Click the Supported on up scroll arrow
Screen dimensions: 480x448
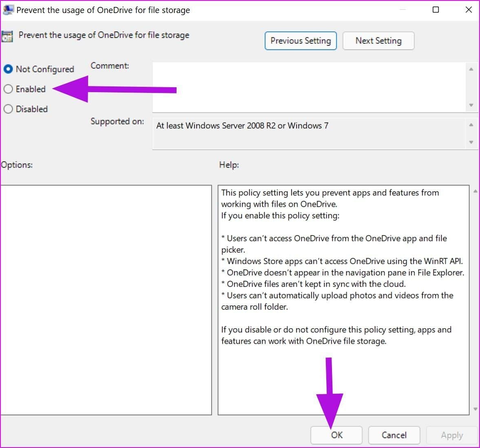[471, 125]
